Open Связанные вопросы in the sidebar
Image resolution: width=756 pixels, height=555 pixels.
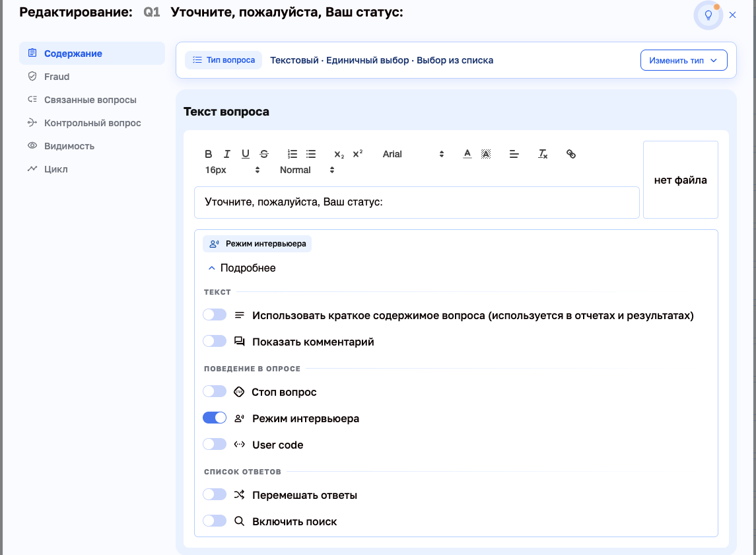pos(92,99)
